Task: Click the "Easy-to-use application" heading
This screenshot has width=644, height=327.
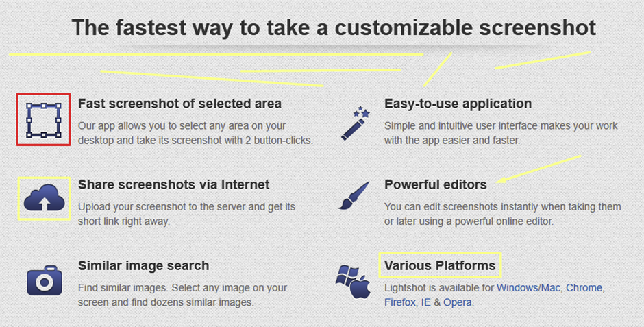Action: [x=458, y=104]
